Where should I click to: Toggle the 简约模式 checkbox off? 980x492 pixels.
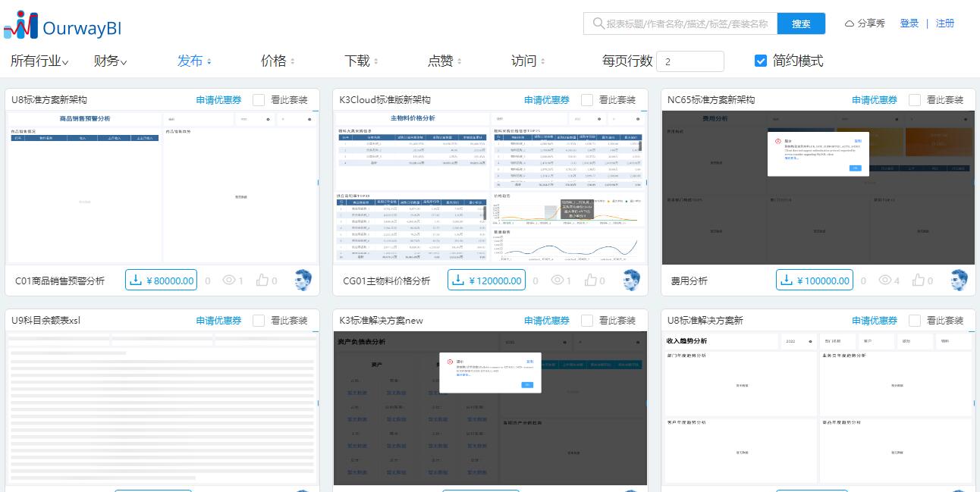pos(761,61)
